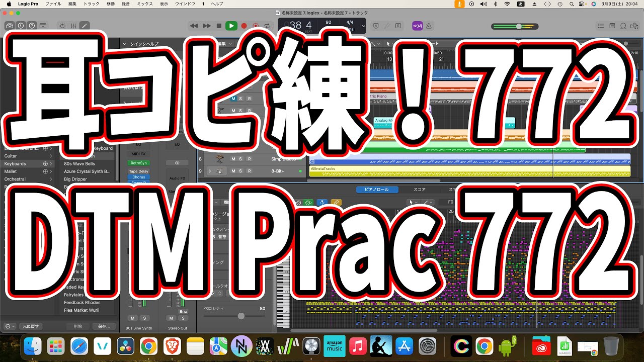The width and height of the screenshot is (644, 362).
Task: Click the Chorus effect slot
Action: [x=138, y=177]
